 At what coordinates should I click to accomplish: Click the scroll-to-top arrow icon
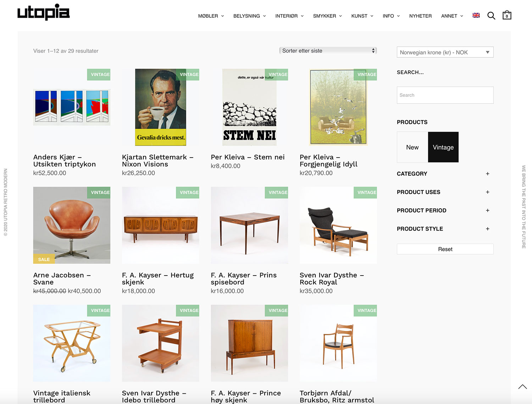(x=522, y=387)
